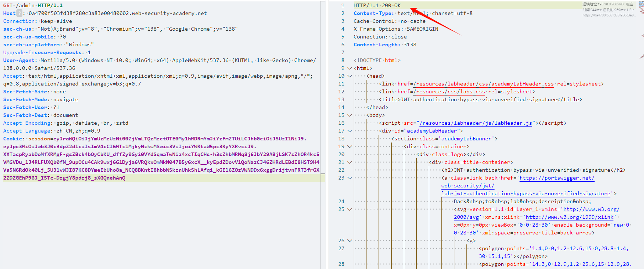
Task: Click 'Sec-Fetch-Site: none' header
Action: coord(35,92)
